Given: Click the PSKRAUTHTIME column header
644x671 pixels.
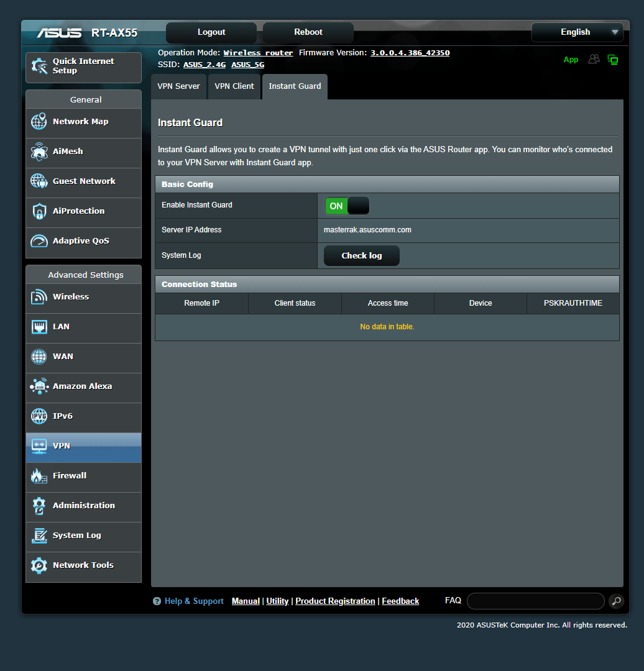Looking at the screenshot, I should click(573, 303).
